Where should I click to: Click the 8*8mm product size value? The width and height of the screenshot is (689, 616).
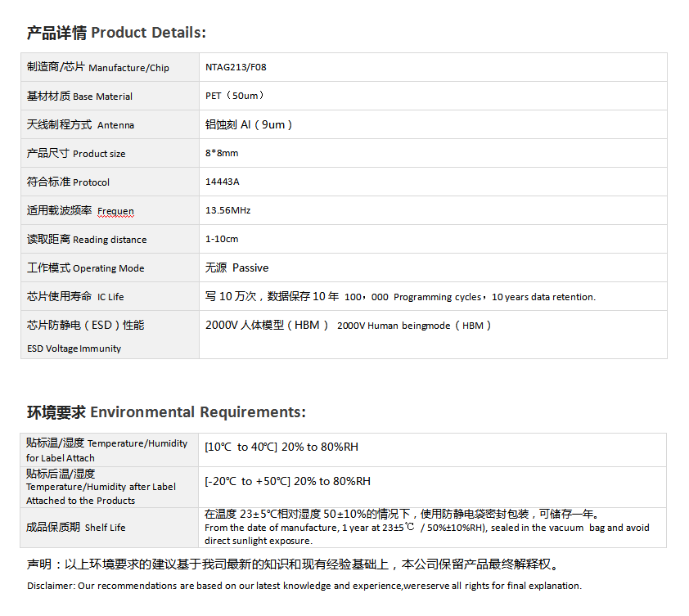(x=222, y=153)
